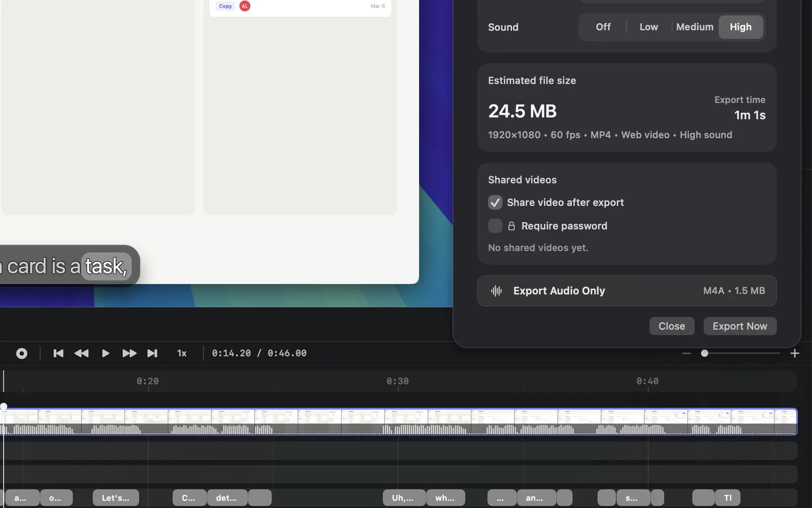Click the 24.5 MB estimated file size

[522, 111]
